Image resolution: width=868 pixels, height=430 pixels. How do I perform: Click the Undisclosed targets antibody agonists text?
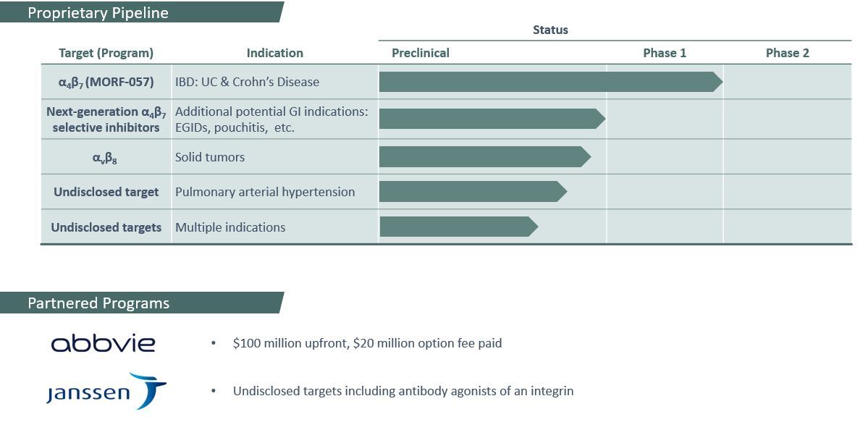403,391
